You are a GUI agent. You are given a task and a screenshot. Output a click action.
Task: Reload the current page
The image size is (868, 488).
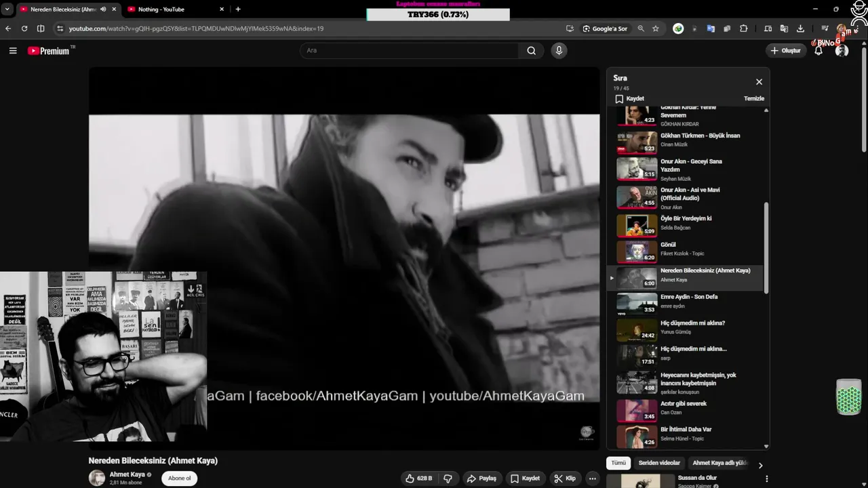pos(24,28)
